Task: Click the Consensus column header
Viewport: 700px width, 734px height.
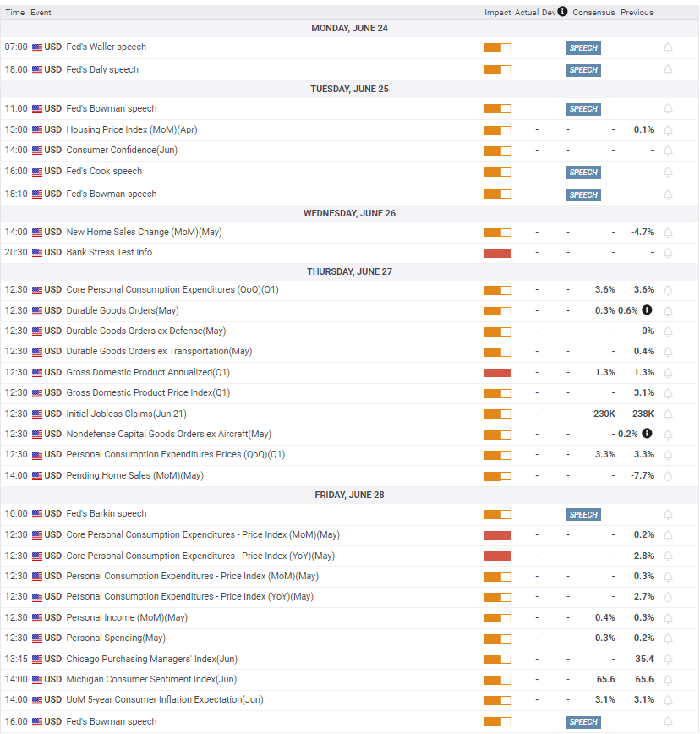Action: 593,13
